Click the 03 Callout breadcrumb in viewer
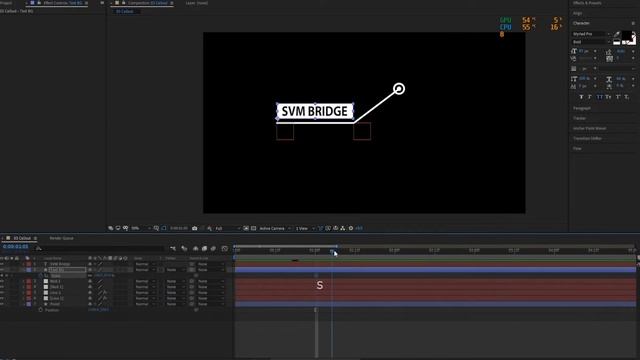 coord(124,11)
